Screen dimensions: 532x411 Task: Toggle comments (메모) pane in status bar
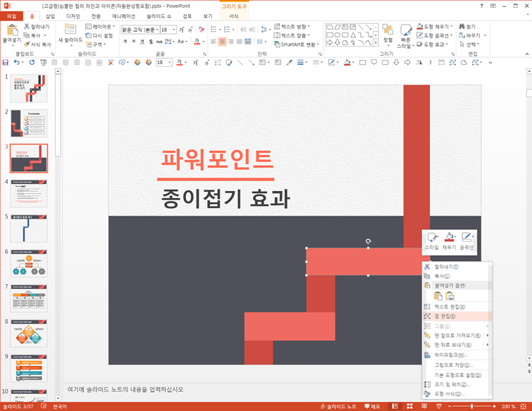372,406
